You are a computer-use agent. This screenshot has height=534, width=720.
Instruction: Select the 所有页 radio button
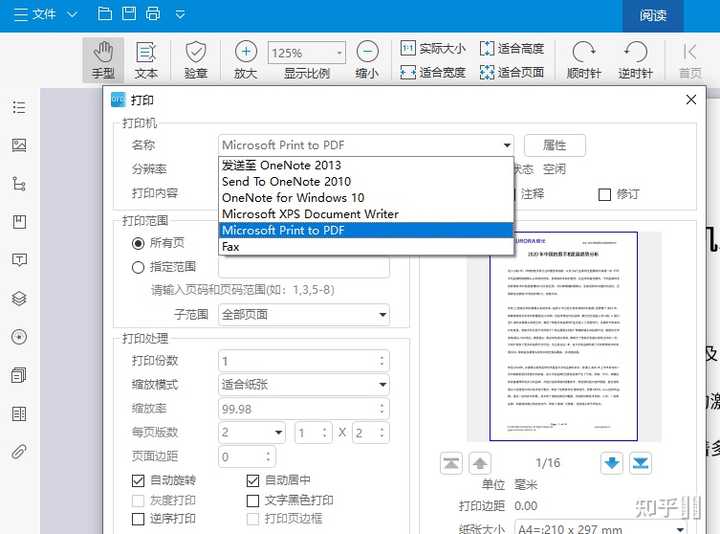click(x=138, y=243)
